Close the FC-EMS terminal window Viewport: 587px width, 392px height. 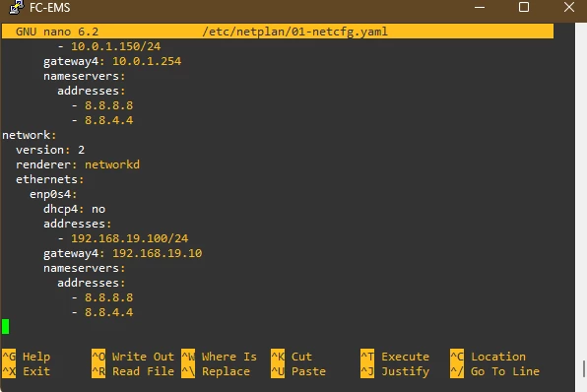[569, 7]
